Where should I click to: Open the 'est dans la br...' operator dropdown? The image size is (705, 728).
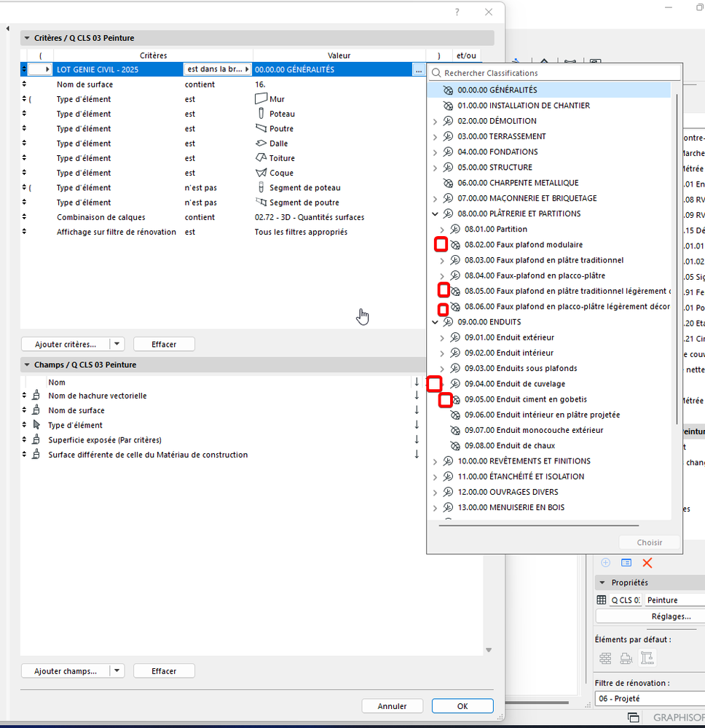(x=218, y=69)
